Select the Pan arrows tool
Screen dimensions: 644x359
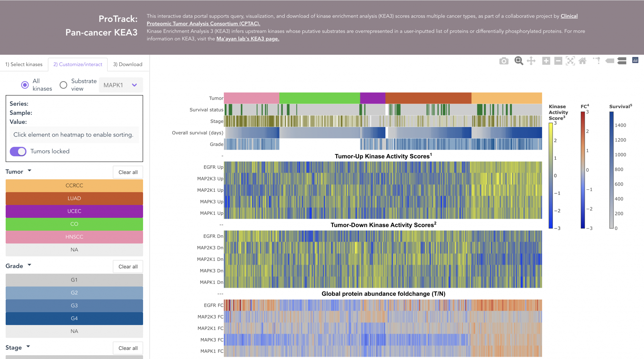[x=531, y=61]
